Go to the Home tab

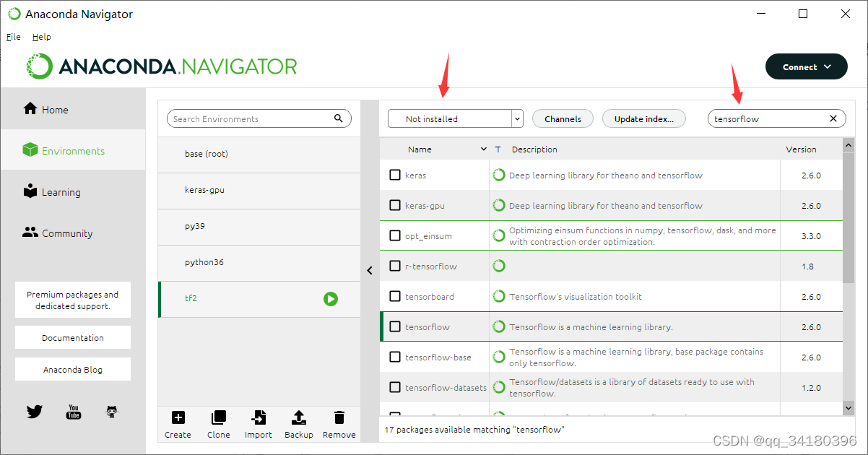pyautogui.click(x=73, y=109)
